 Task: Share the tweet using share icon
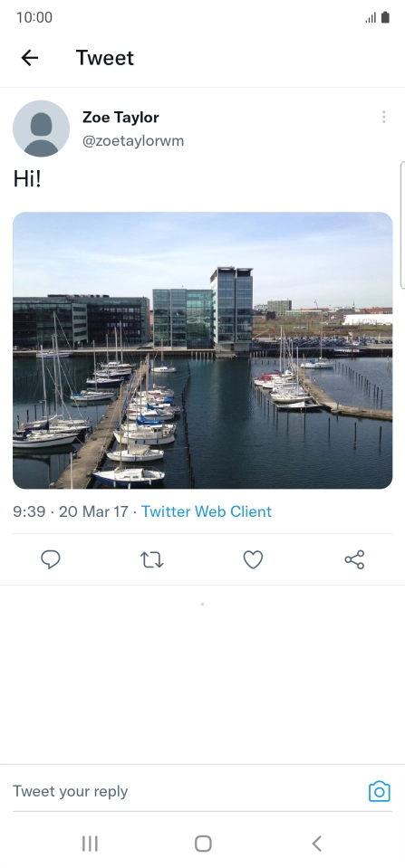point(354,559)
